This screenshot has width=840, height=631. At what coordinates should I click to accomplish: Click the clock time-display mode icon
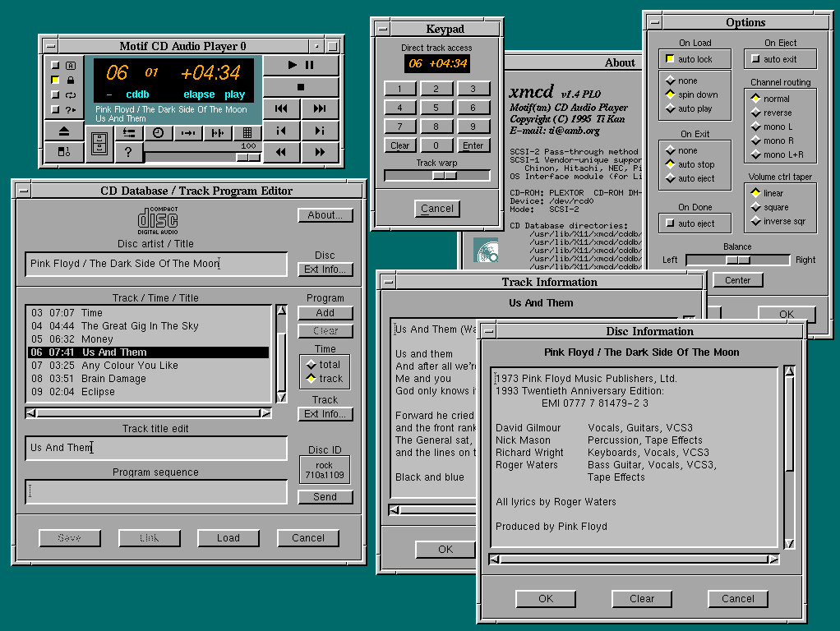(x=158, y=132)
